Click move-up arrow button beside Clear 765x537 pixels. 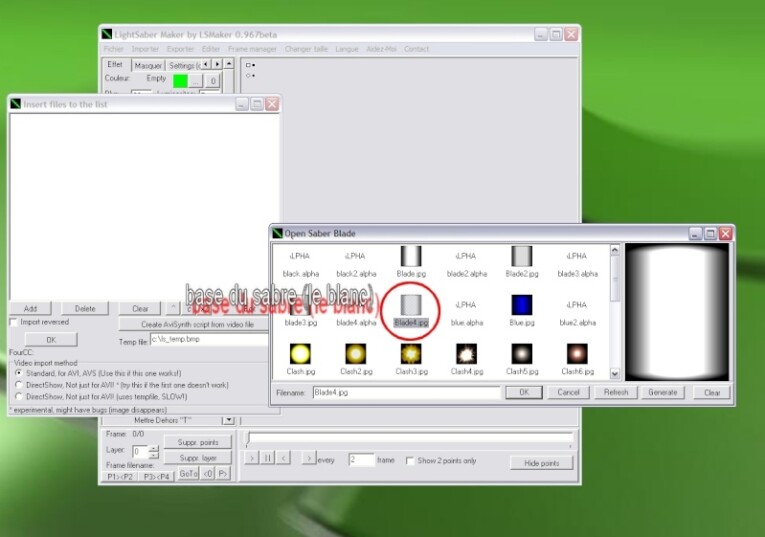tap(173, 308)
